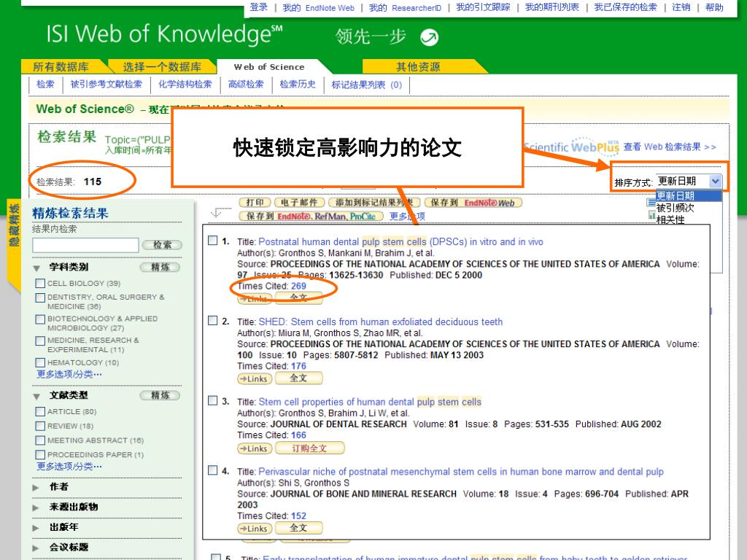This screenshot has width=747, height=560.
Task: Click the arrow icon beside 领先一步 slogan
Action: pos(429,37)
